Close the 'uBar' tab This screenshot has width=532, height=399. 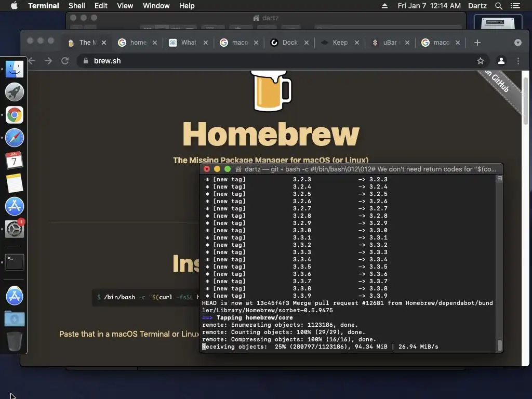[x=407, y=43]
